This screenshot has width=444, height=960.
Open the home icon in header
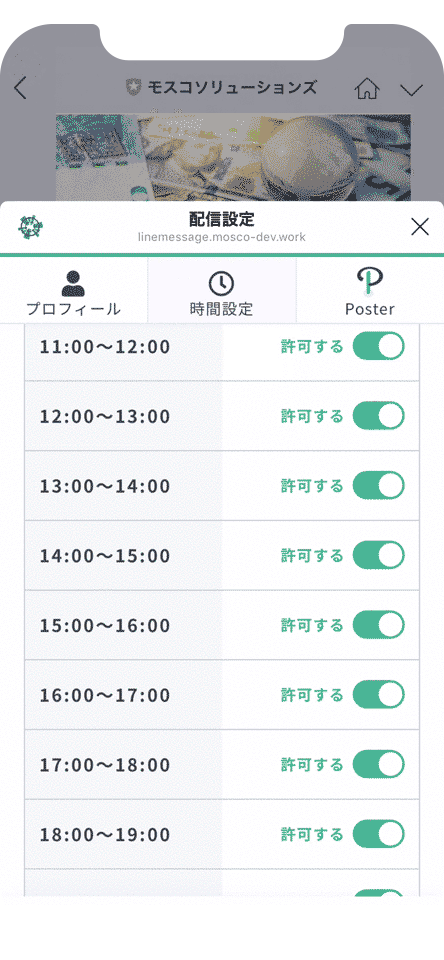[367, 89]
